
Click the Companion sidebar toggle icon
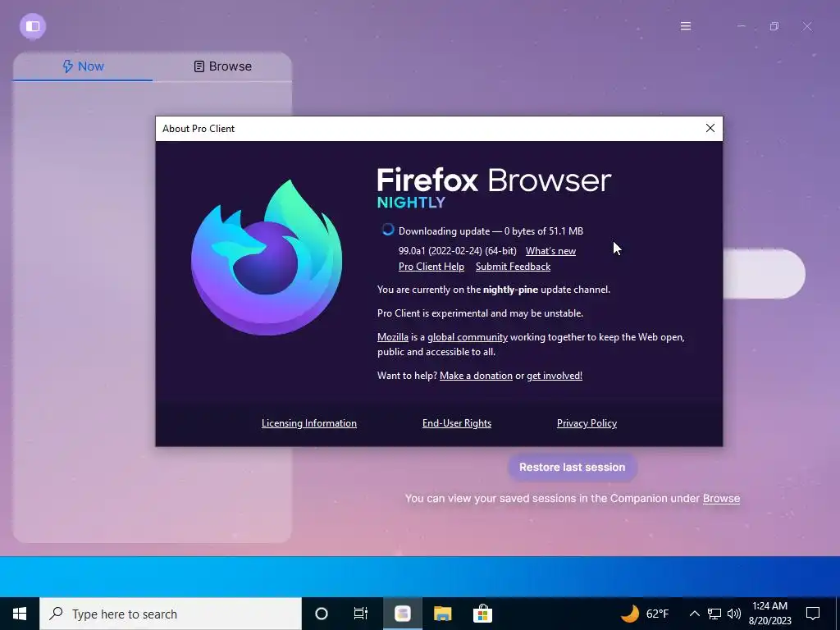[x=33, y=26]
